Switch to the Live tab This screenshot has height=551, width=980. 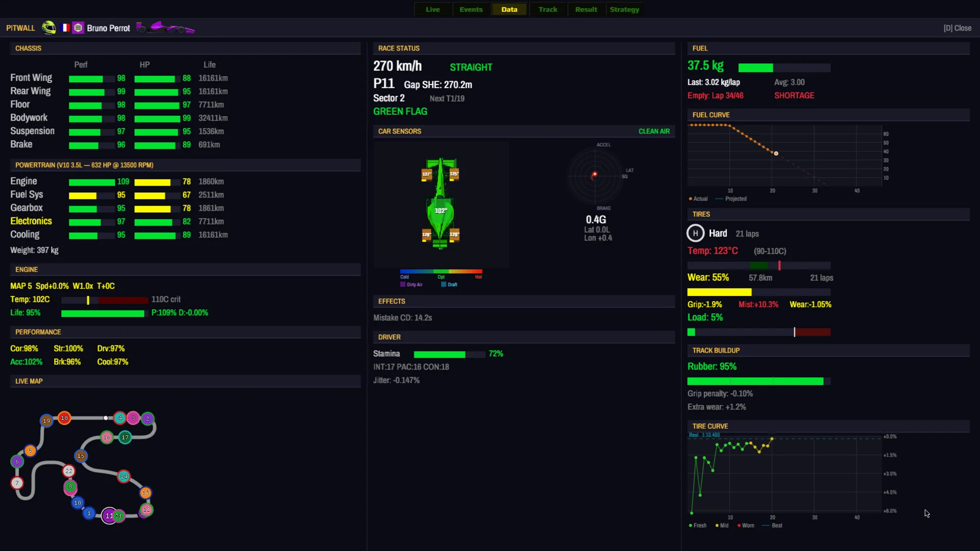point(432,9)
